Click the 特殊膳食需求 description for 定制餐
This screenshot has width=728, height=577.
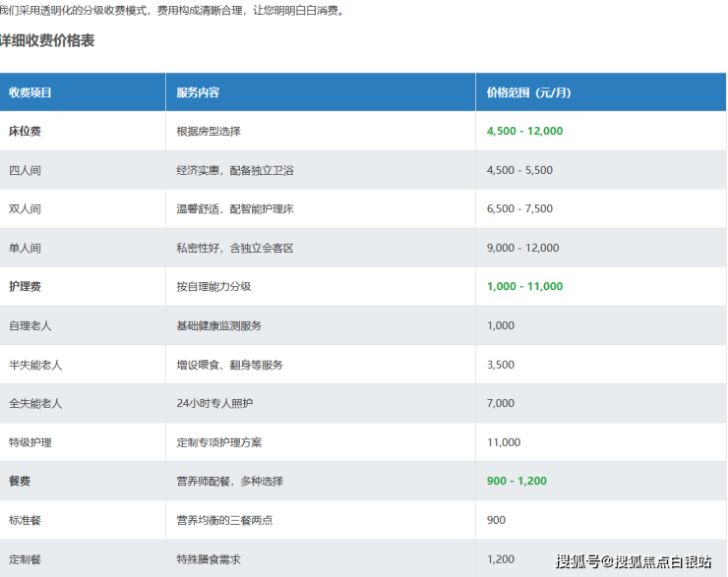(x=209, y=559)
